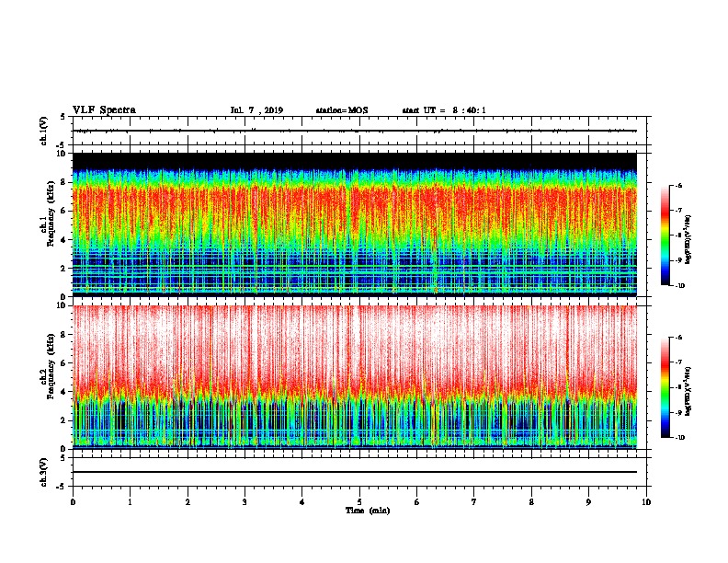Click the ch.3 flat voltage trace
The height and width of the screenshot is (563, 728).
(355, 472)
